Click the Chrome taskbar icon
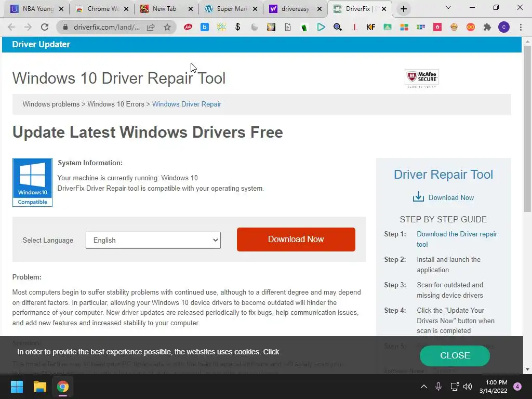 coord(63,387)
